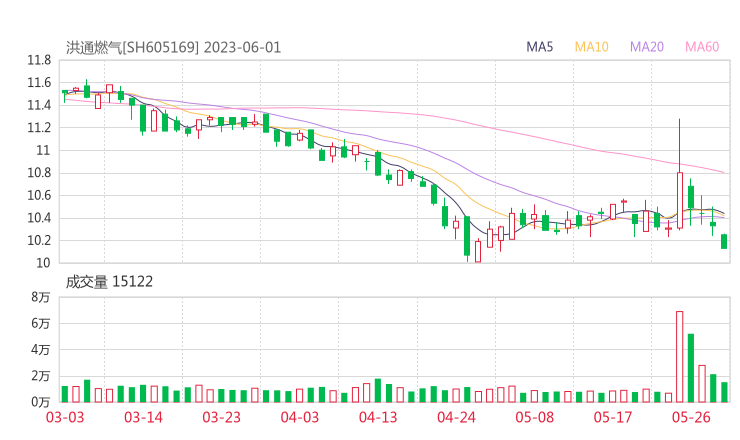The height and width of the screenshot is (440, 740).
Task: Click the red candlestick touching the 10 price level
Action: [x=478, y=251]
